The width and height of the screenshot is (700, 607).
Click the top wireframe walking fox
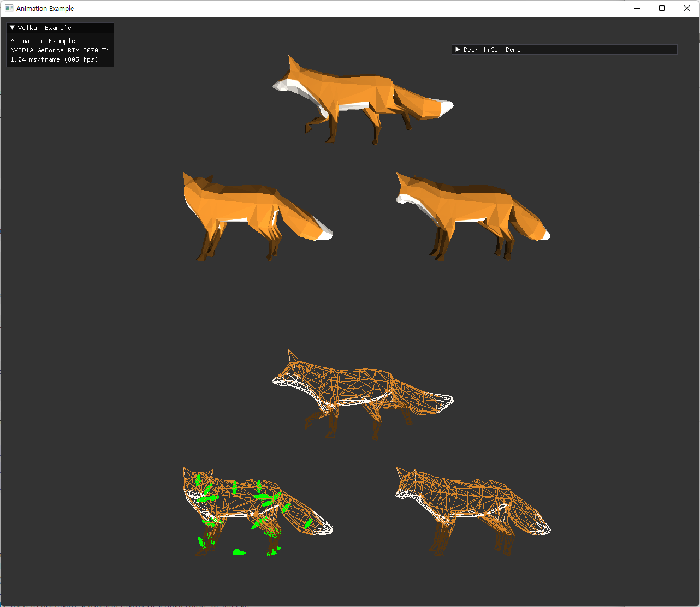tap(363, 394)
